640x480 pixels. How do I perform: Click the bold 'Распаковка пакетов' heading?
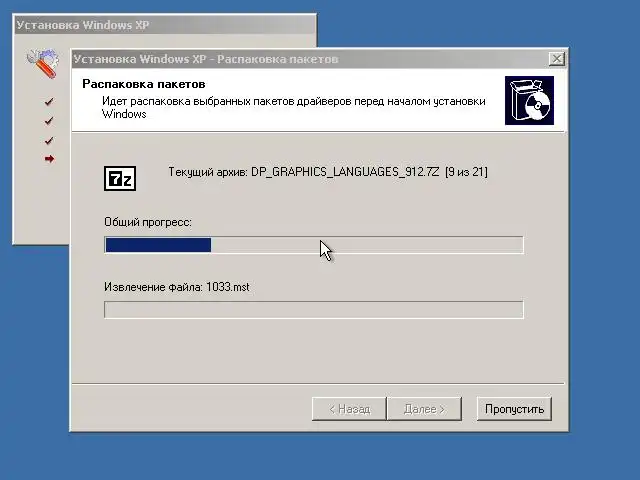click(x=144, y=84)
